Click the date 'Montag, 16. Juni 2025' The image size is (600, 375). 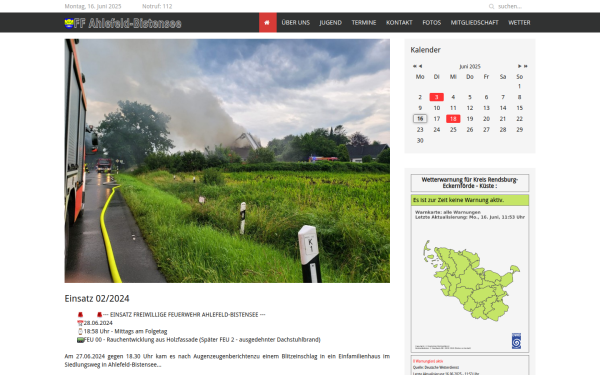[93, 7]
